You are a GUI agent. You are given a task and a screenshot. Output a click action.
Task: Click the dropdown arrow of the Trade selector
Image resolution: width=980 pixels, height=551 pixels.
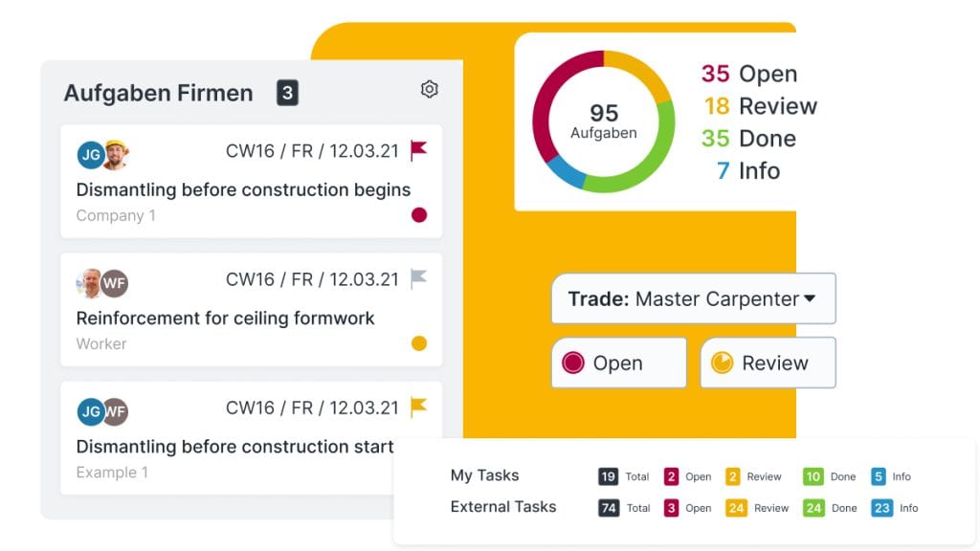click(x=810, y=298)
